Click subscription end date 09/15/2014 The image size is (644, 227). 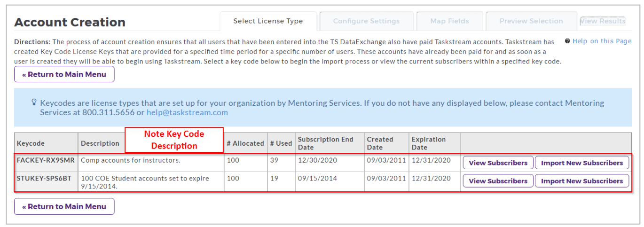tap(315, 179)
